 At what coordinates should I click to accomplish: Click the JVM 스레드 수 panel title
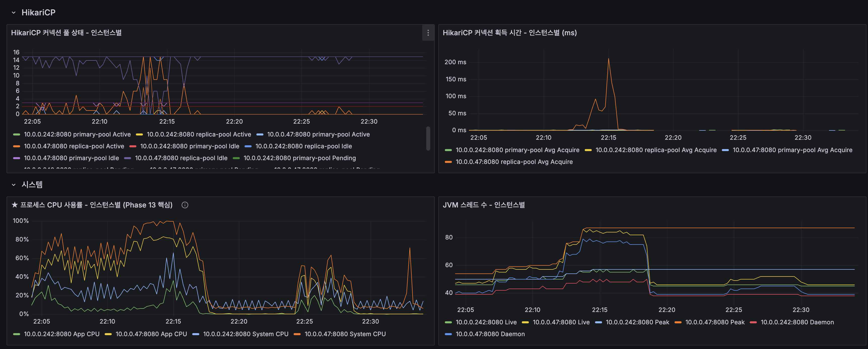point(484,205)
